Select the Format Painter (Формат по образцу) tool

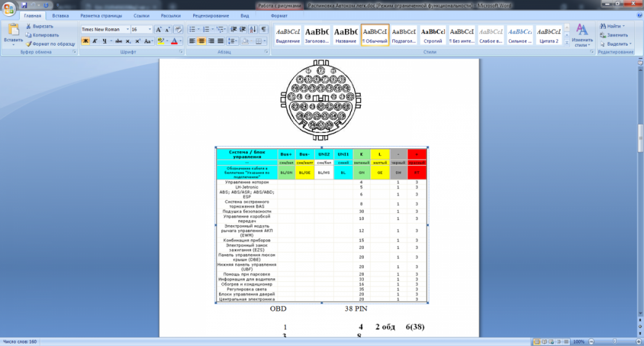point(50,44)
